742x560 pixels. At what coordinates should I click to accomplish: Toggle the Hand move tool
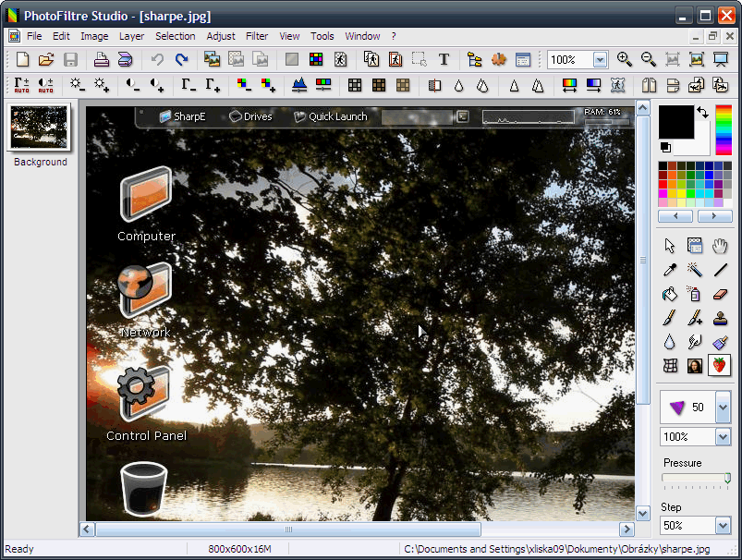(720, 246)
